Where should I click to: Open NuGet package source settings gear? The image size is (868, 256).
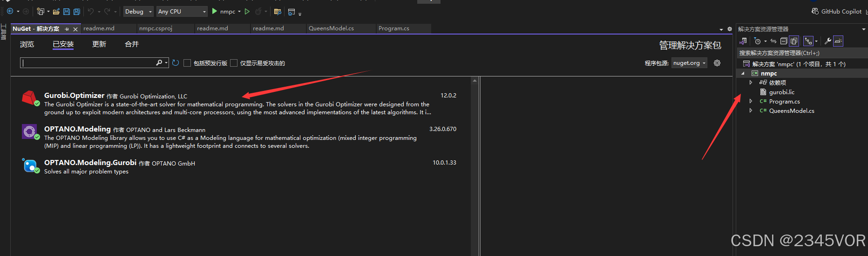pos(717,63)
